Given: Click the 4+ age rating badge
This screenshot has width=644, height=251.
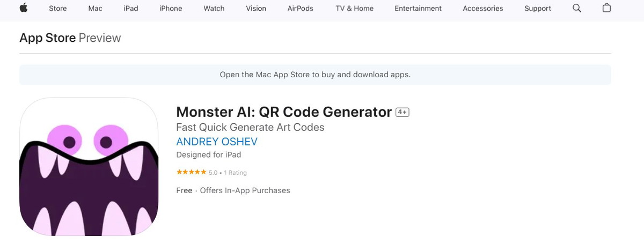Looking at the screenshot, I should (402, 112).
